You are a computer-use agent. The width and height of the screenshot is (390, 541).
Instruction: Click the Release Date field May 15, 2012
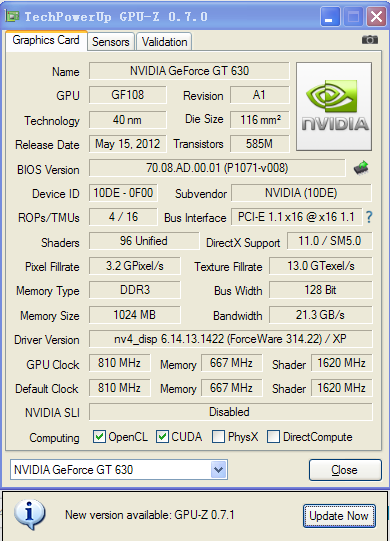[128, 144]
